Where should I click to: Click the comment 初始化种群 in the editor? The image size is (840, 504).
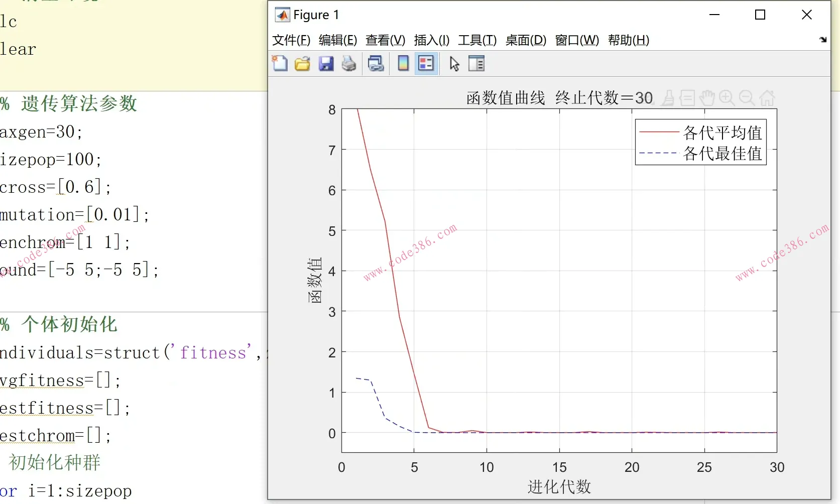click(55, 462)
